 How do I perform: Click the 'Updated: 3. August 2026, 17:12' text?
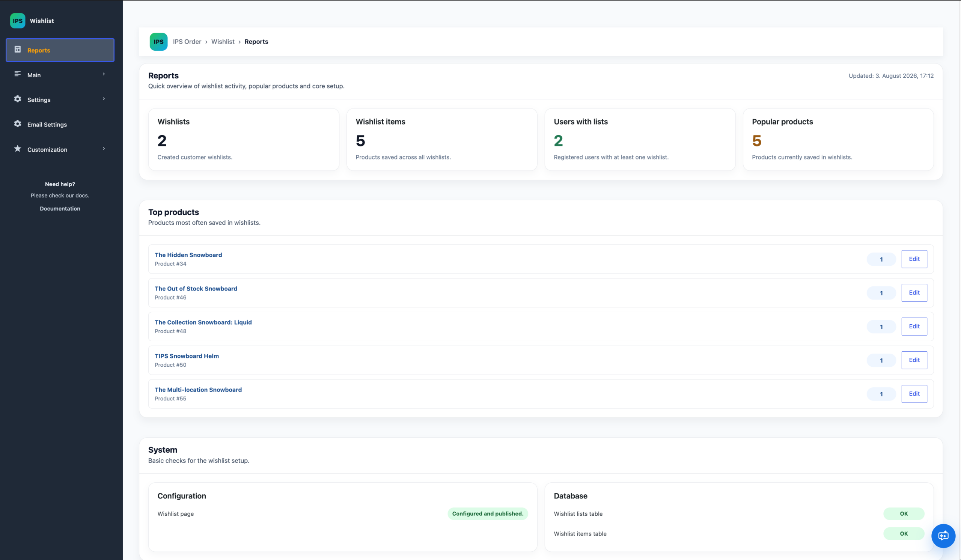(x=891, y=75)
